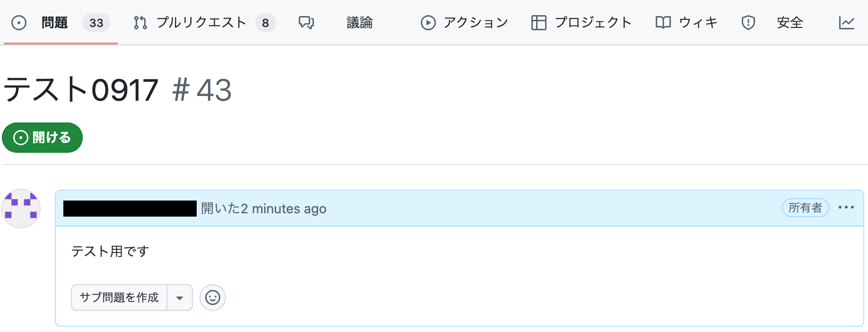868x332 pixels.
Task: Go to the 議論 tab
Action: point(359,23)
